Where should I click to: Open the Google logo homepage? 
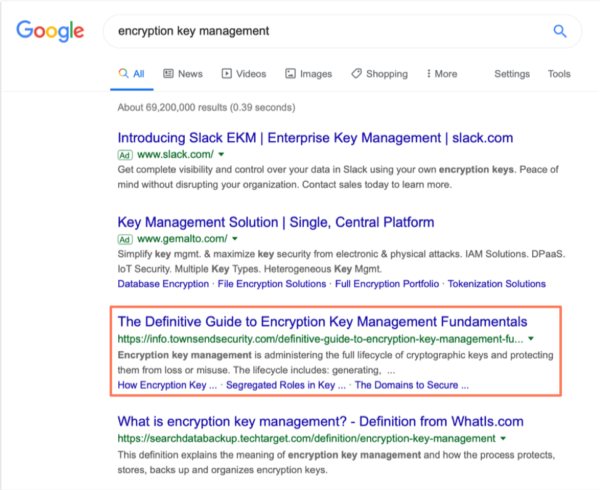tap(50, 31)
